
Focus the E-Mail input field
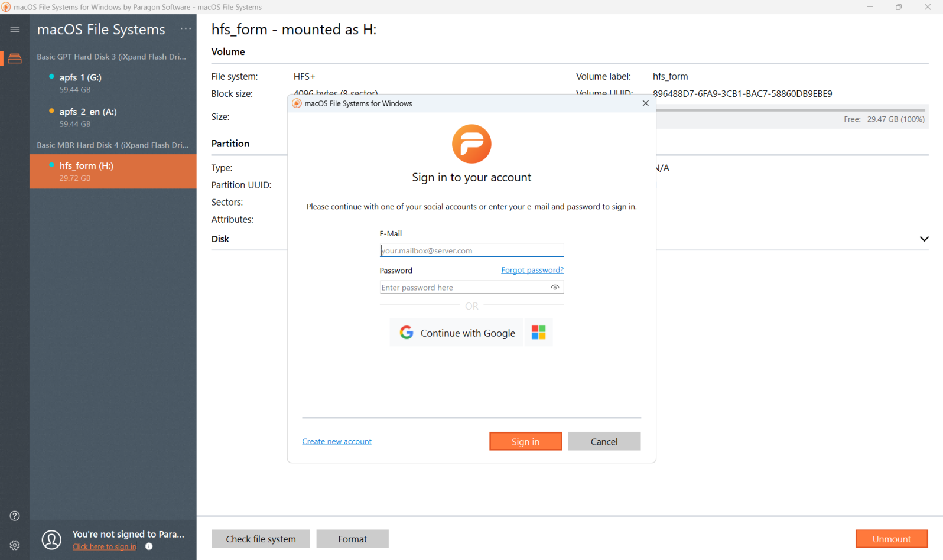(471, 250)
